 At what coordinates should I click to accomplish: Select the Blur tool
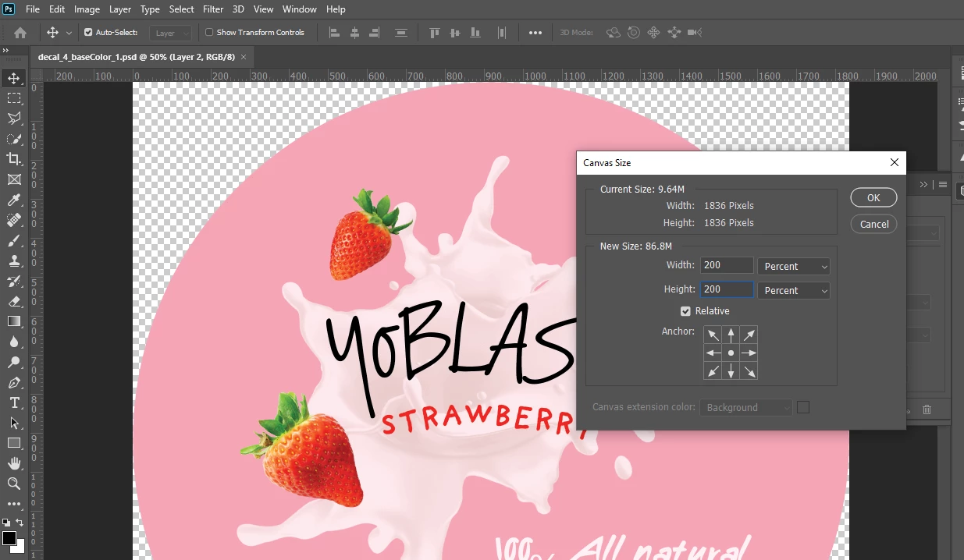click(14, 342)
